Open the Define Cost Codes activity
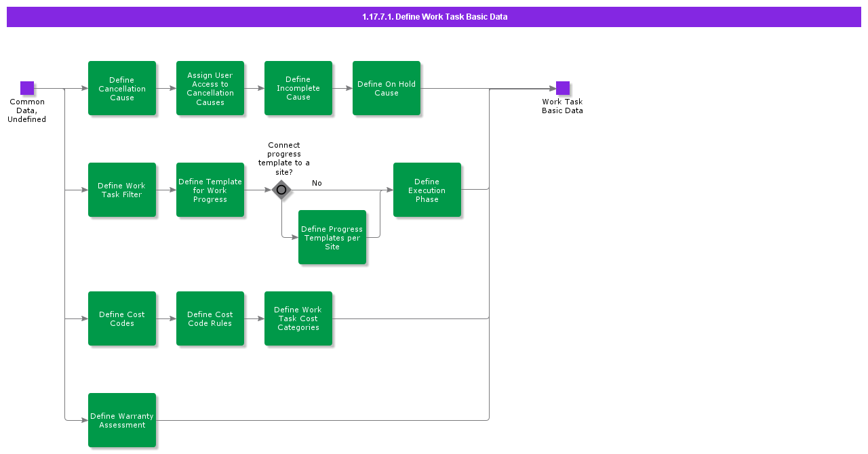 click(122, 318)
